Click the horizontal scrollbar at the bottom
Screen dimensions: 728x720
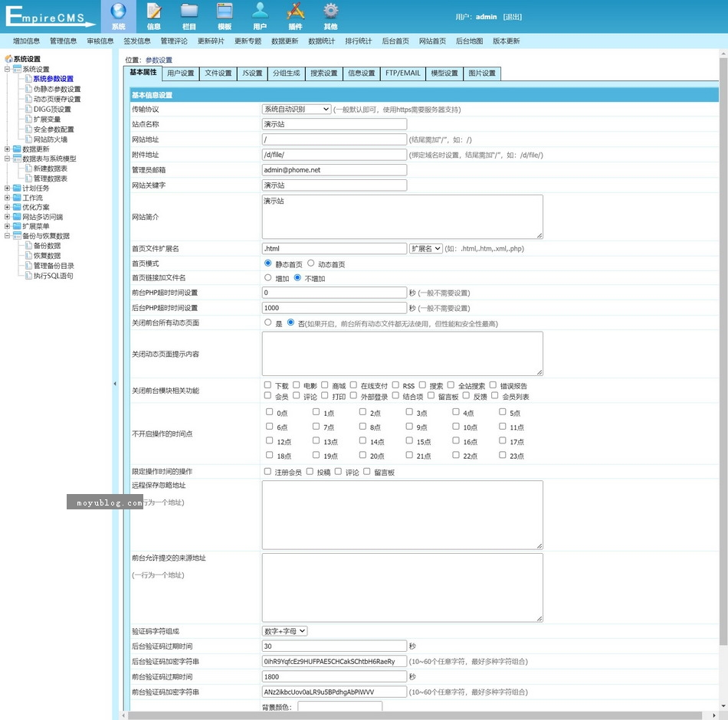click(415, 715)
